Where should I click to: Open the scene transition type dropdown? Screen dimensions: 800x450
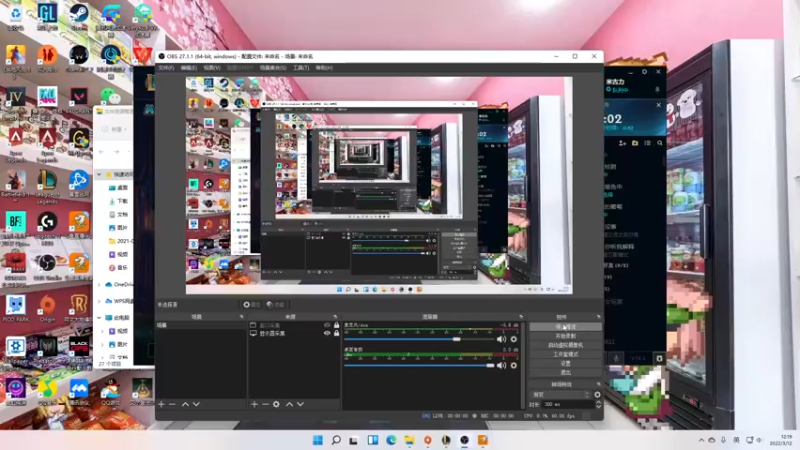click(x=561, y=394)
